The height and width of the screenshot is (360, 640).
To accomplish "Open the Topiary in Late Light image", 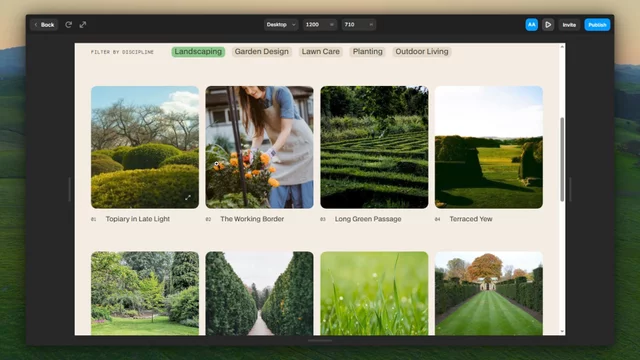I will (145, 147).
